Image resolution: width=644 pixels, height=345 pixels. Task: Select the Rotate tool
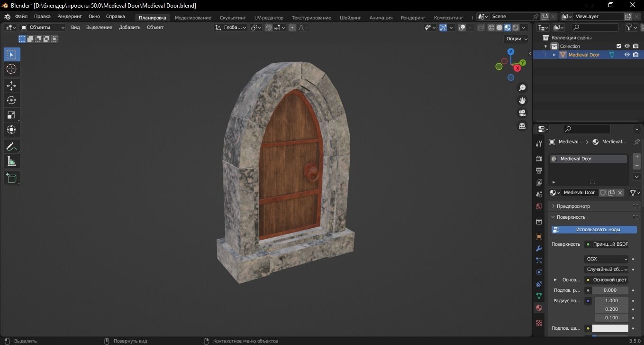[x=12, y=100]
